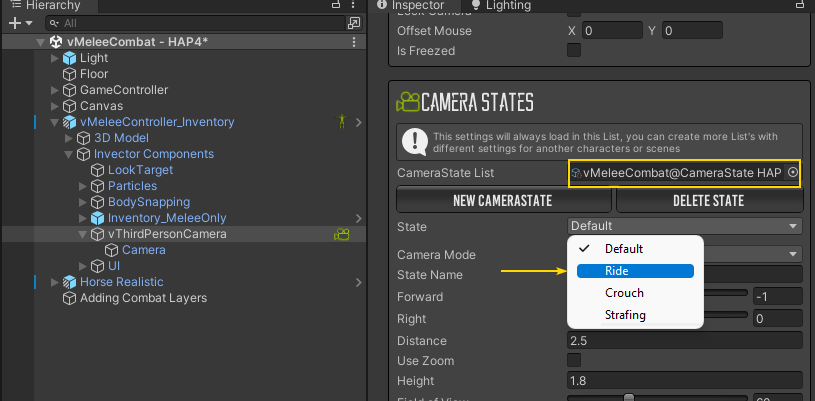
Task: Click the DELETE STATE button
Action: point(709,200)
